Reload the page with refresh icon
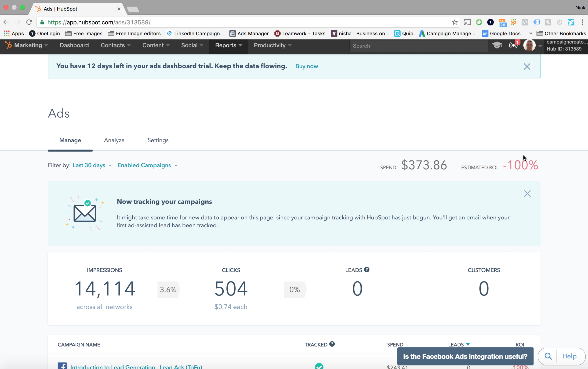This screenshot has width=588, height=369. [29, 22]
